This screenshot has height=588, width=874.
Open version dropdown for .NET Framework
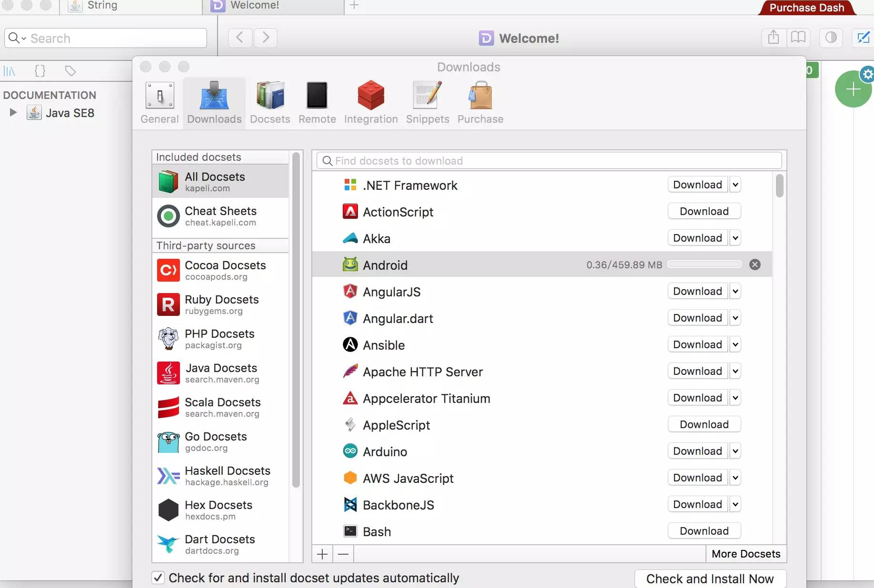pyautogui.click(x=735, y=185)
